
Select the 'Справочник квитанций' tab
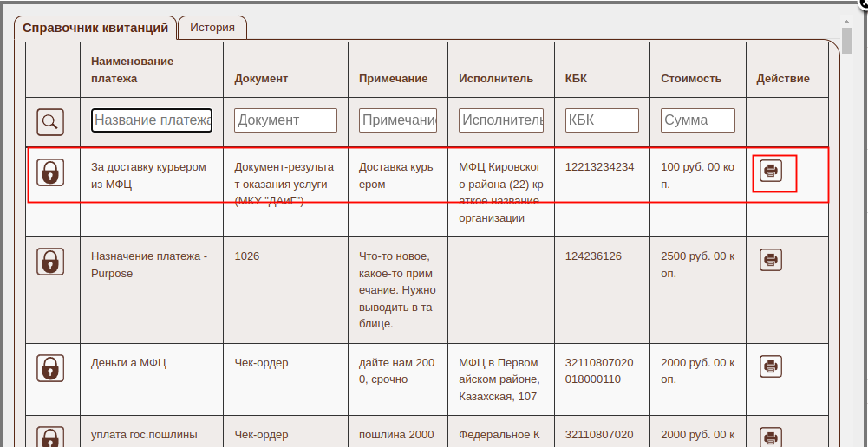pos(95,28)
